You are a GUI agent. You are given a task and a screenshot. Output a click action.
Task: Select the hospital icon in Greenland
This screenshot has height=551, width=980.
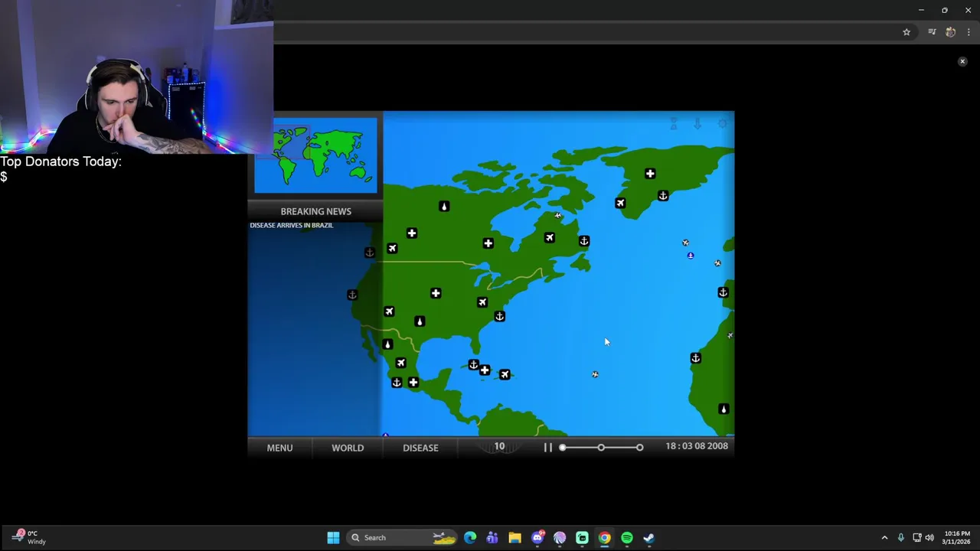(650, 174)
